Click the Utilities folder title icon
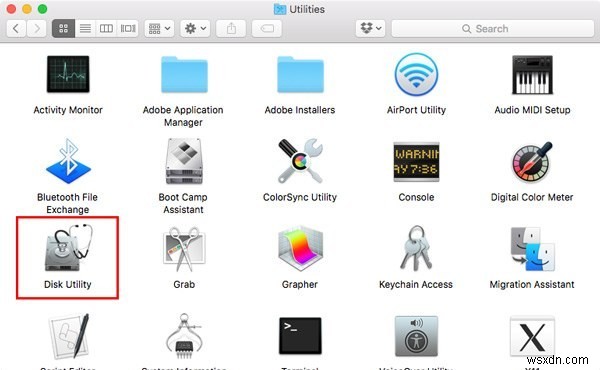The image size is (600, 370). point(280,9)
